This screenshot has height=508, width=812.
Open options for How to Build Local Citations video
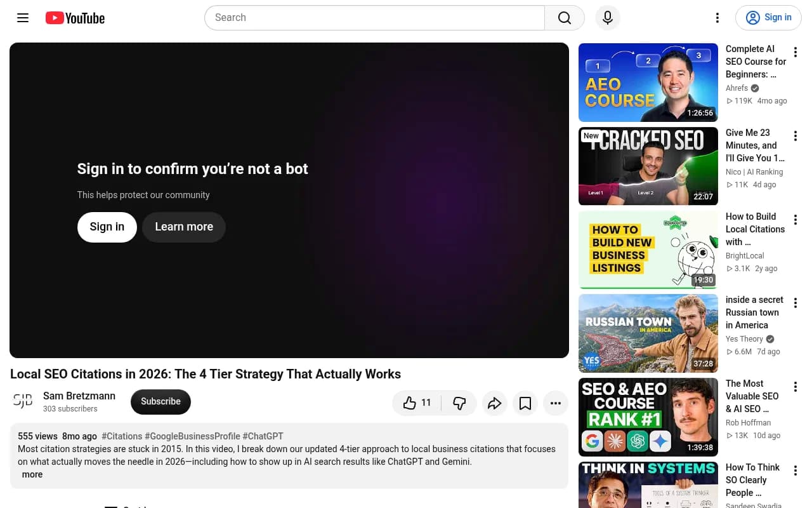pos(796,220)
